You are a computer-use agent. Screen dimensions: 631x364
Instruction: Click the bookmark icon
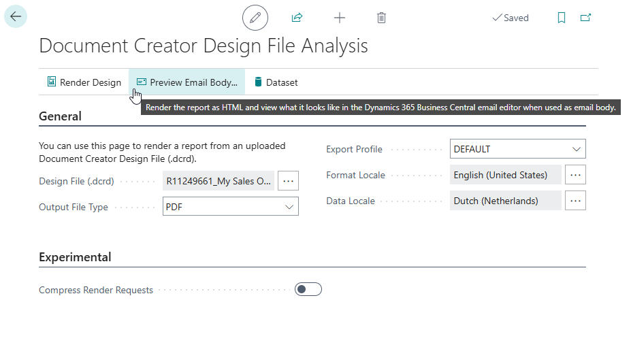[562, 18]
